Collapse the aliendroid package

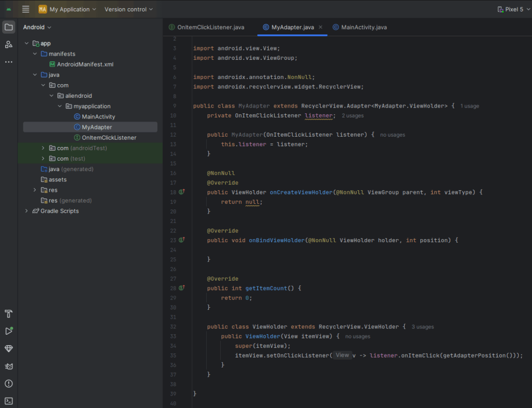pos(51,96)
